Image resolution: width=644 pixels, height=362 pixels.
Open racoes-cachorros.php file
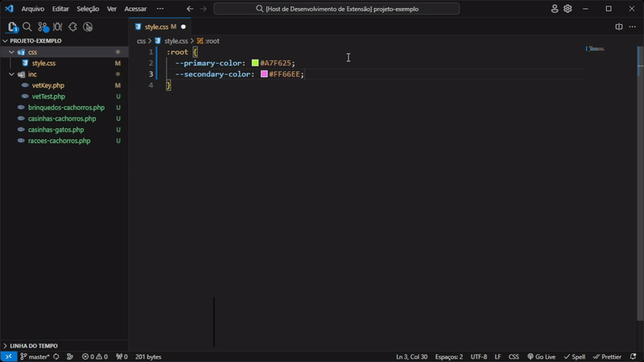point(59,141)
